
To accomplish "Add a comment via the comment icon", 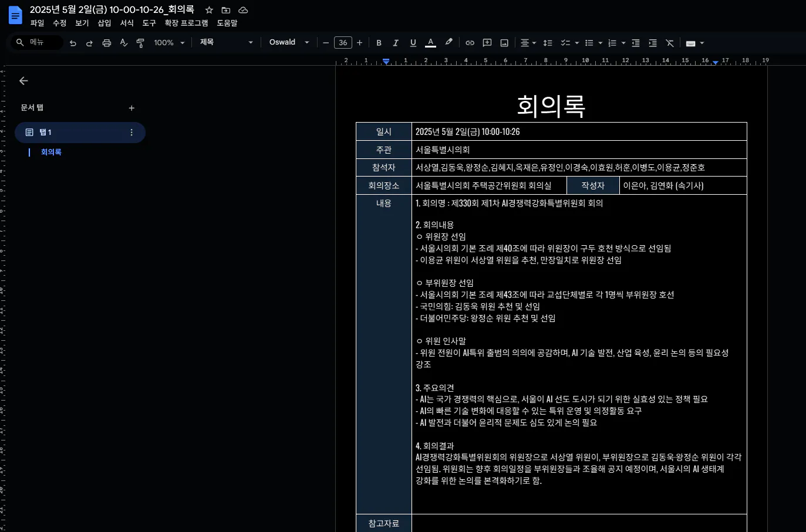I will point(487,42).
